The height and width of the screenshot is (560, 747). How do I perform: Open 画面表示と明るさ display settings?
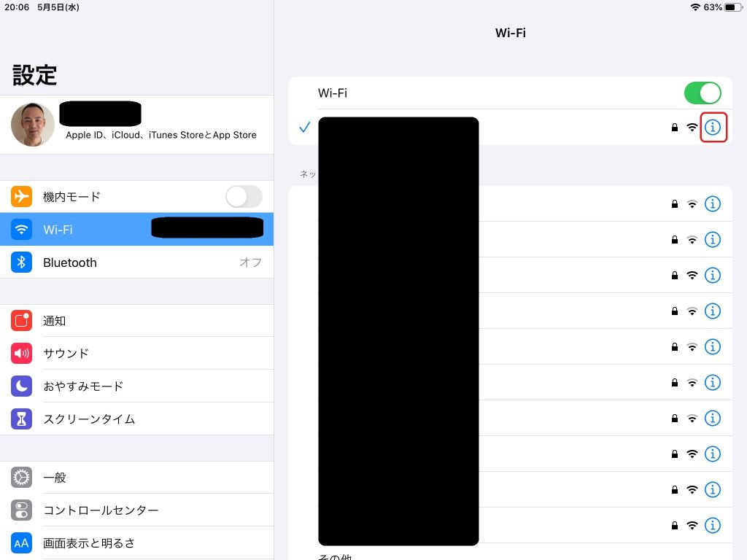click(x=139, y=543)
